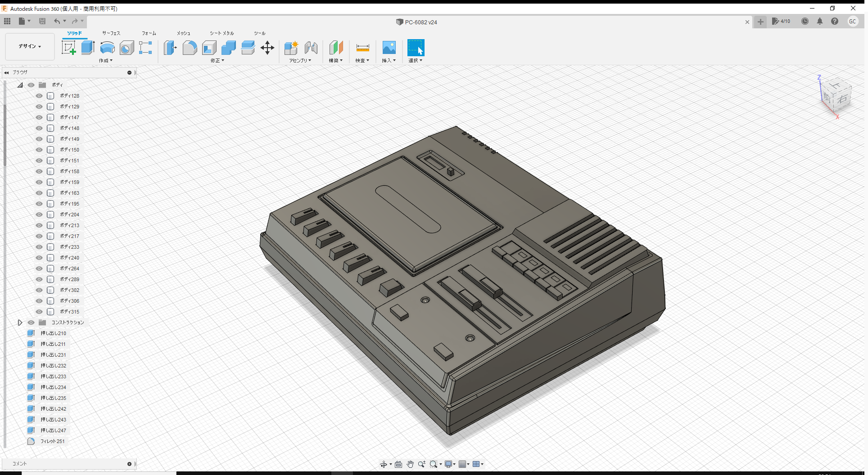
Task: Create a new component with the Assembly icon
Action: pos(291,47)
